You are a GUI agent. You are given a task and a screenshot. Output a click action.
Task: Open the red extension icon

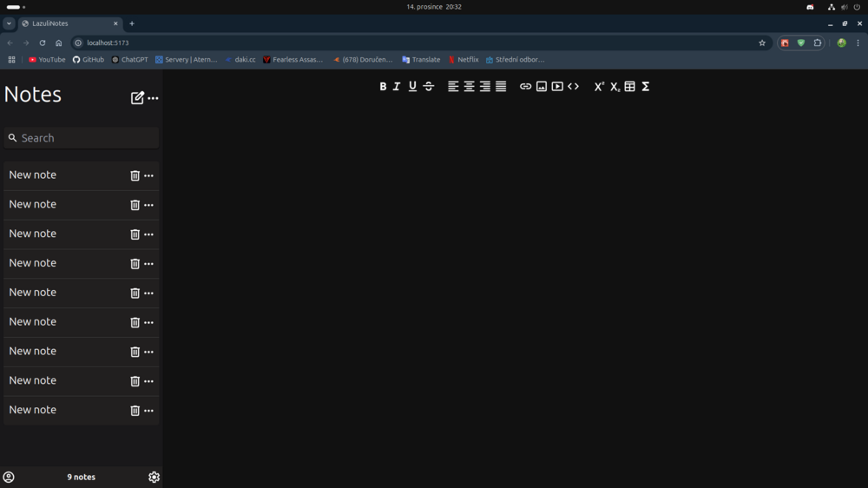tap(785, 43)
